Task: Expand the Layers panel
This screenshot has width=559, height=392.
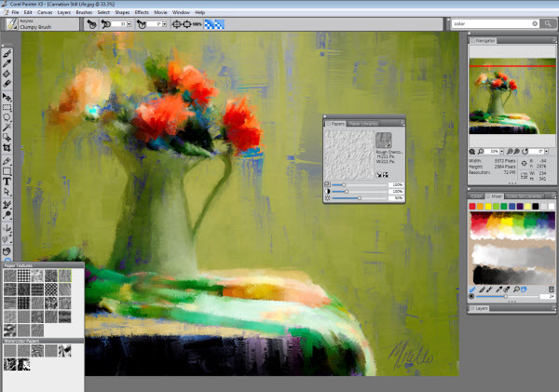Action: click(x=482, y=308)
